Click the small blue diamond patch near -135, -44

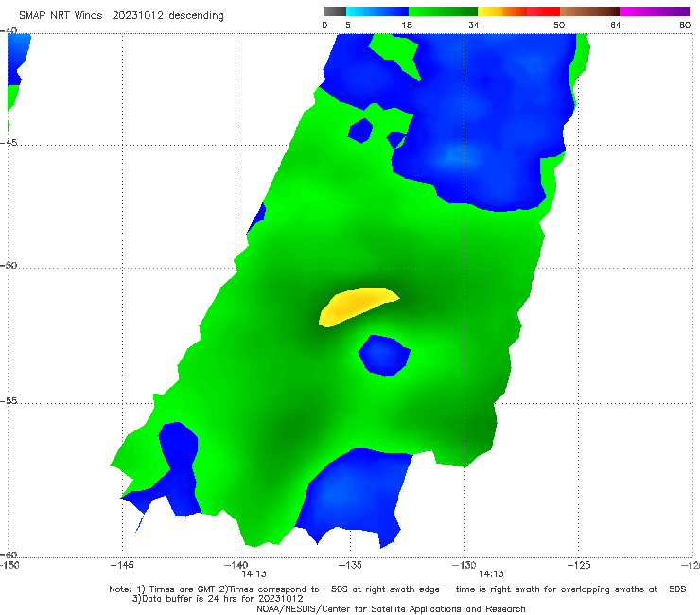point(360,131)
